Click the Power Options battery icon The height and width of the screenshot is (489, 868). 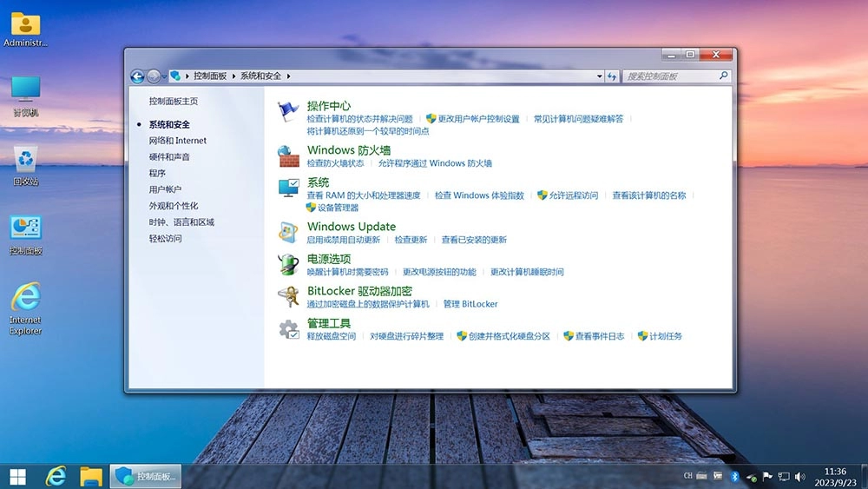click(x=288, y=264)
